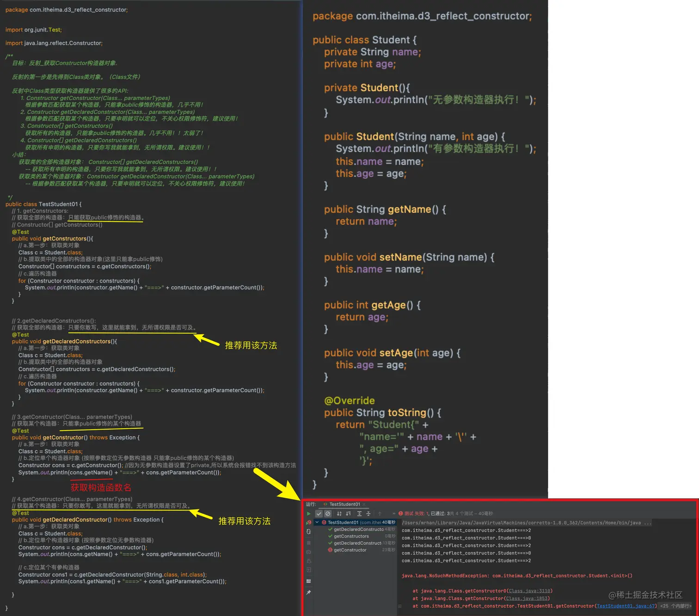Image resolution: width=699 pixels, height=616 pixels.
Task: Click the Previous Failed Test up arrow
Action: point(380,513)
